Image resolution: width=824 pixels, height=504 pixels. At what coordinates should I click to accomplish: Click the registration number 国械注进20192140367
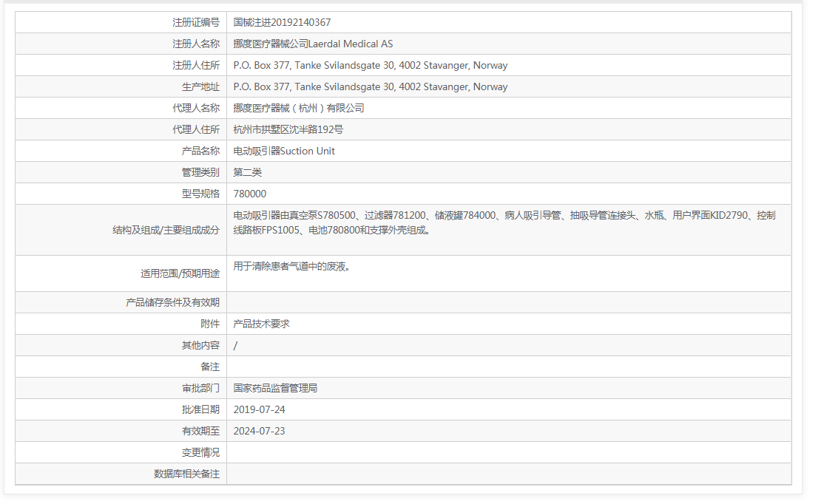pos(282,22)
